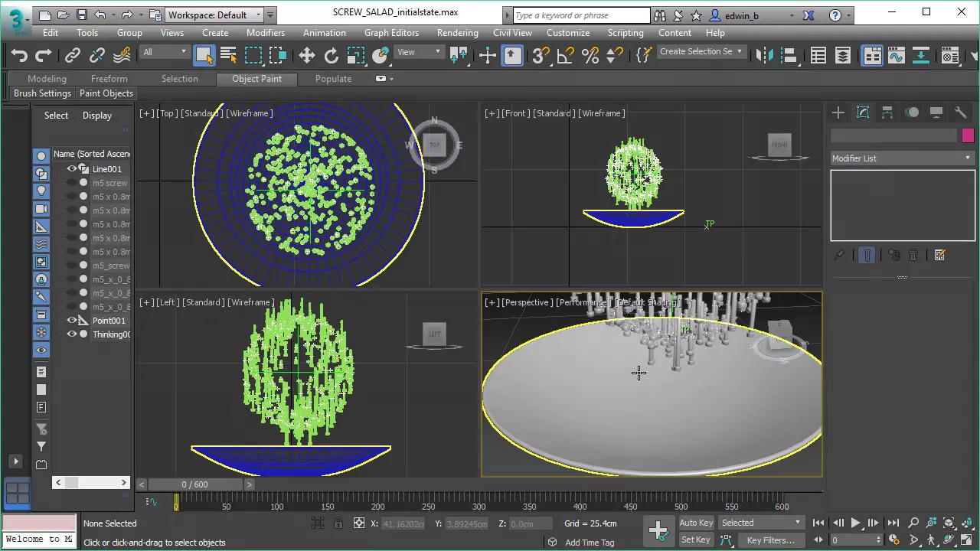980x551 pixels.
Task: Expand the Modifier List dropdown
Action: point(903,158)
